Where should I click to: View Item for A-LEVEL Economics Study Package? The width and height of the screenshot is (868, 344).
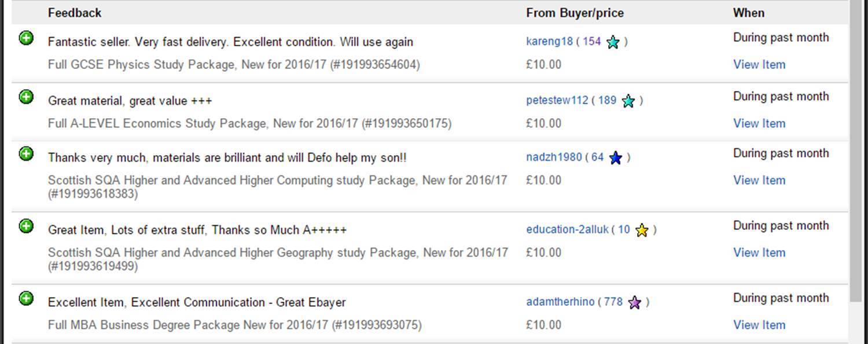(759, 123)
